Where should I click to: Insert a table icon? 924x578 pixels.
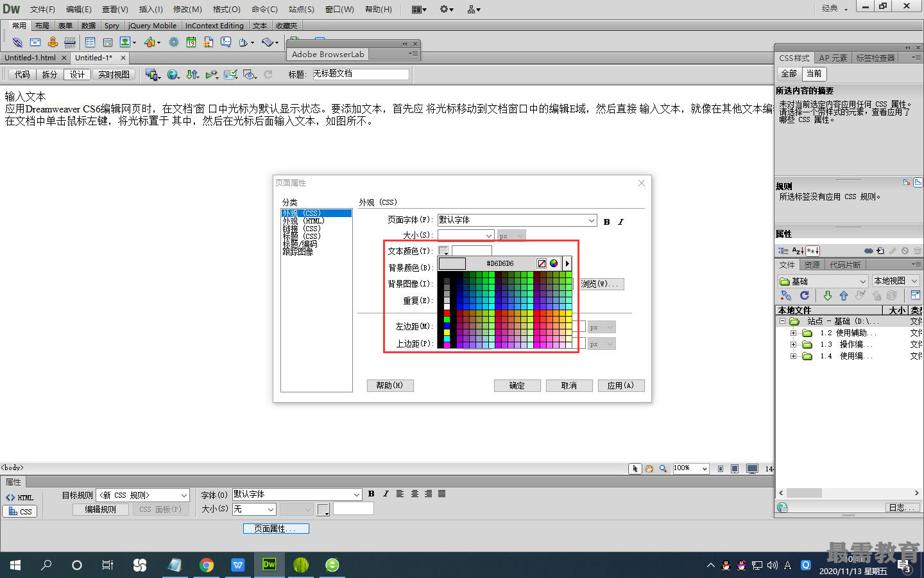90,42
